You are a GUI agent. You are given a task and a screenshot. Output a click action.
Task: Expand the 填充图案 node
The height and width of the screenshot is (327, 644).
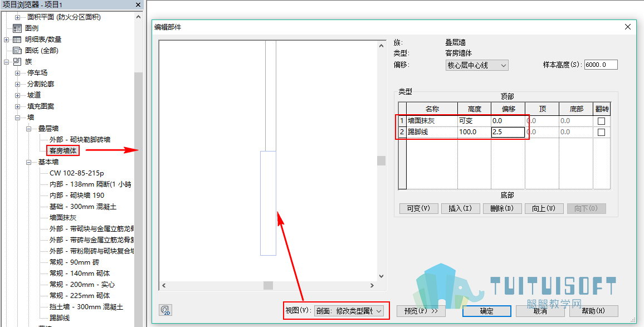point(18,106)
